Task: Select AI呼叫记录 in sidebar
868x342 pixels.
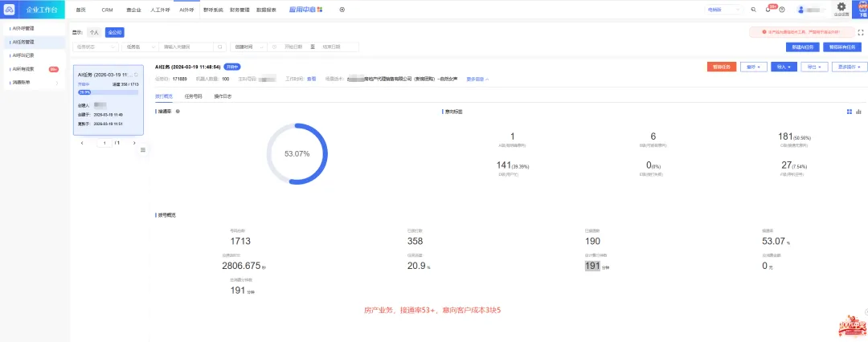Action: (x=35, y=55)
